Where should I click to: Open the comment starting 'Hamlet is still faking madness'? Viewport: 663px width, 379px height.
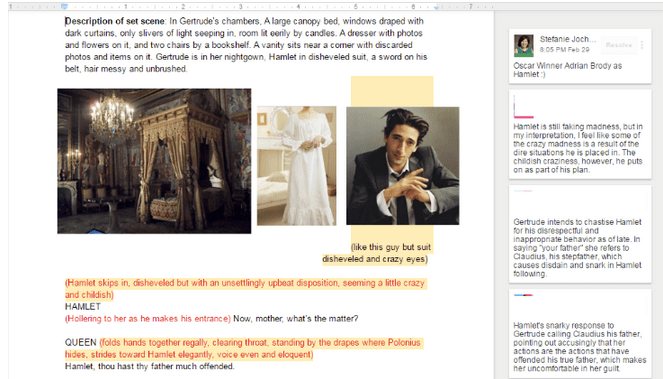[x=579, y=135]
